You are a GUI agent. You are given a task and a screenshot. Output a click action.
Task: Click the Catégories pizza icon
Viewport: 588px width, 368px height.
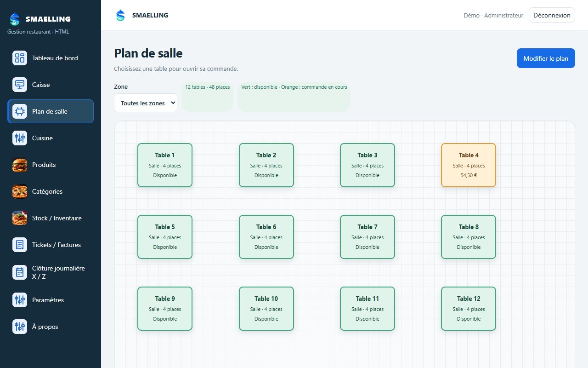pyautogui.click(x=20, y=191)
